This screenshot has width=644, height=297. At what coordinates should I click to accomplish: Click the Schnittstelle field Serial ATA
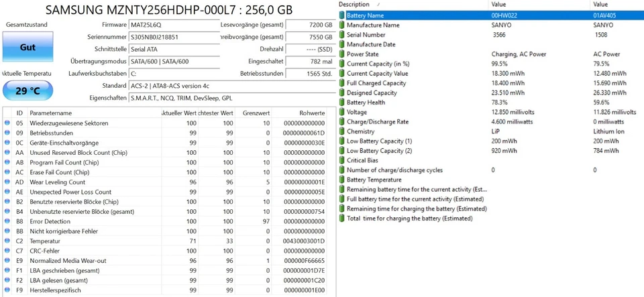(174, 49)
